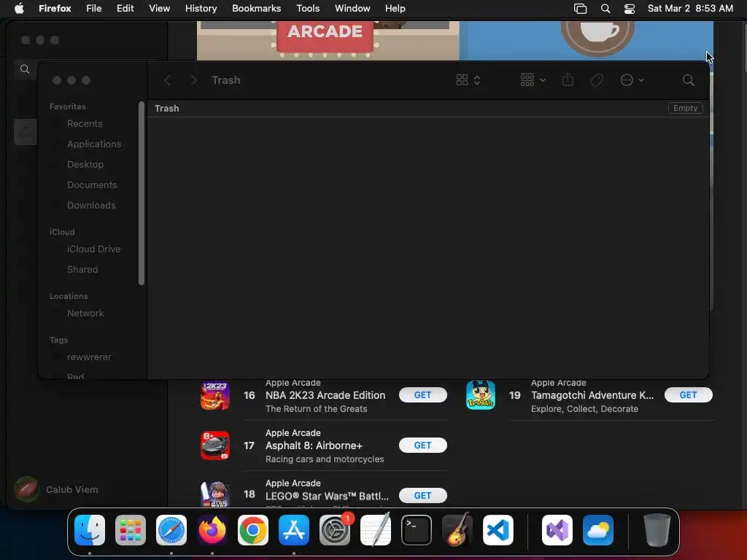Select Applications in Finder sidebar
The image size is (747, 560).
94,144
